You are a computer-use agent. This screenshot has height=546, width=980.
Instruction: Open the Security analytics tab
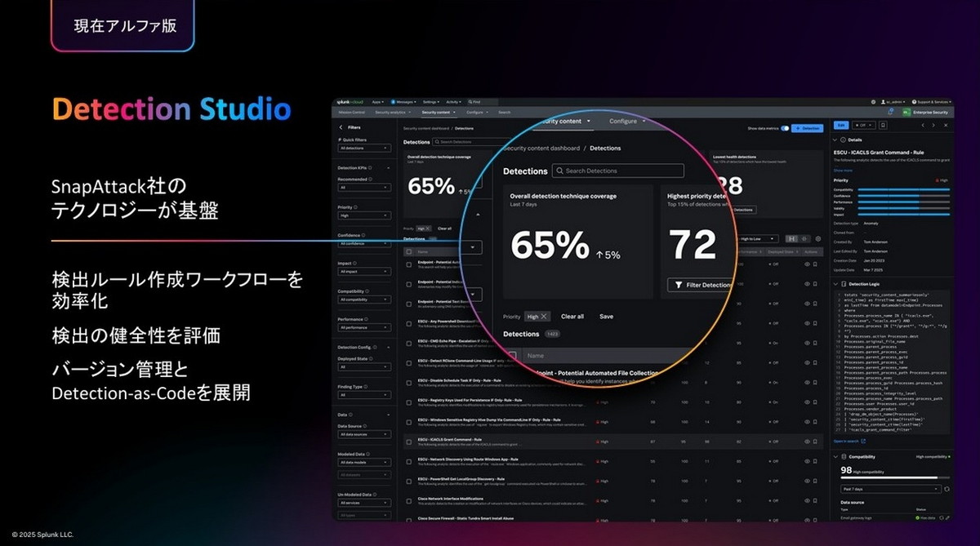point(393,112)
